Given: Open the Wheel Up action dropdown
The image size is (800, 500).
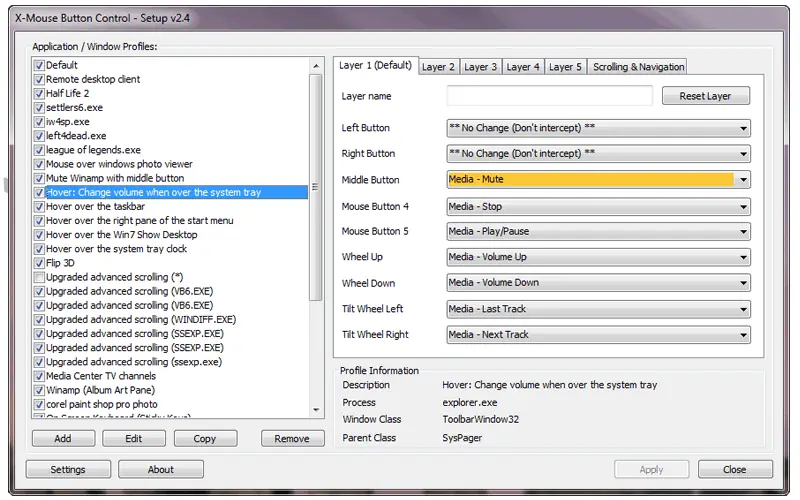Looking at the screenshot, I should coord(598,257).
